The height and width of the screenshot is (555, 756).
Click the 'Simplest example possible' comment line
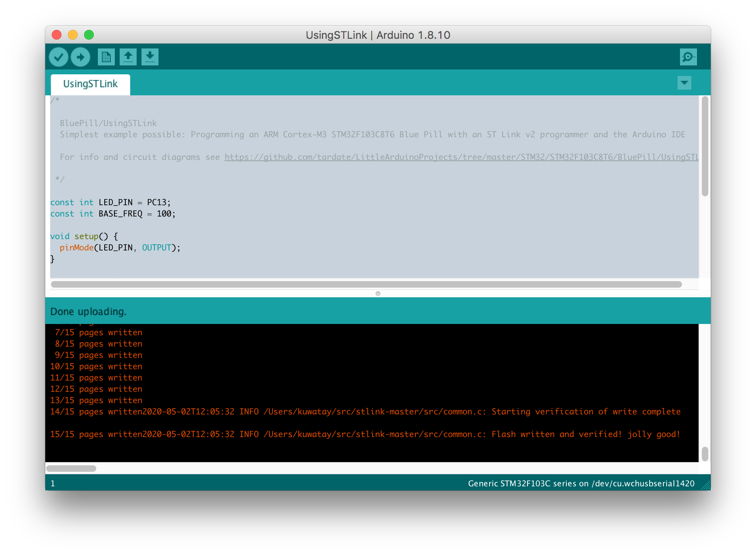(x=372, y=135)
